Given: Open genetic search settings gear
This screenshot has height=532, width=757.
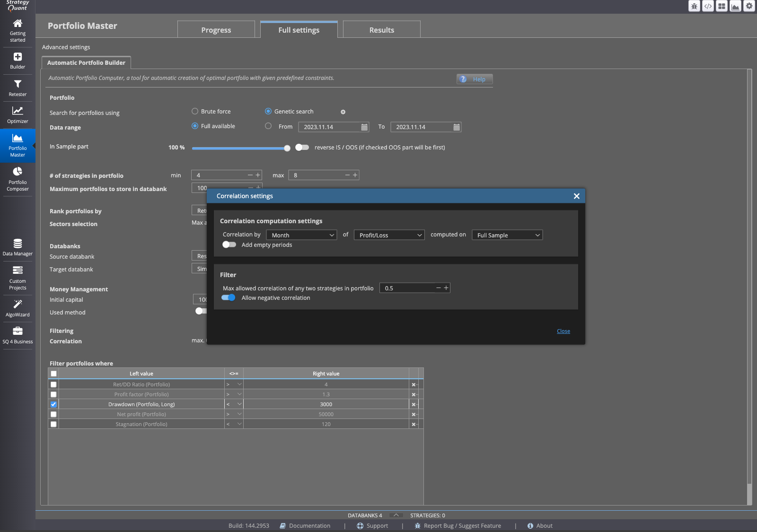Looking at the screenshot, I should (343, 112).
